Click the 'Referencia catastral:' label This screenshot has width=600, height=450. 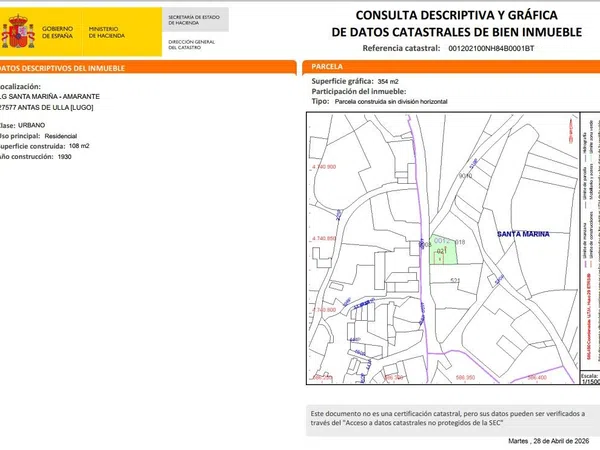(x=401, y=48)
